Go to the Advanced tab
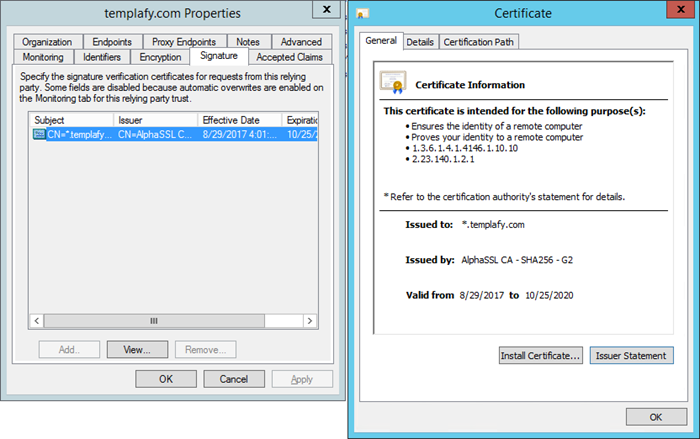 pos(301,42)
